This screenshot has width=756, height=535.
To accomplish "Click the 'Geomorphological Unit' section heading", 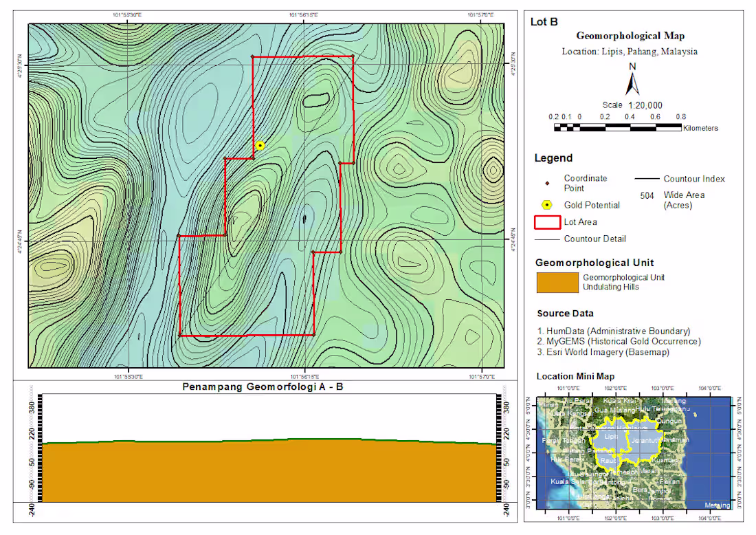I will pos(594,263).
